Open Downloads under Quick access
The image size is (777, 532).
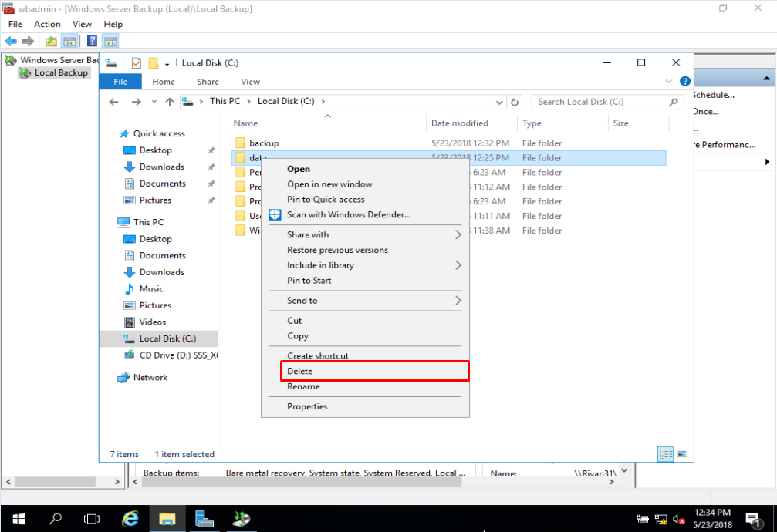pyautogui.click(x=161, y=167)
